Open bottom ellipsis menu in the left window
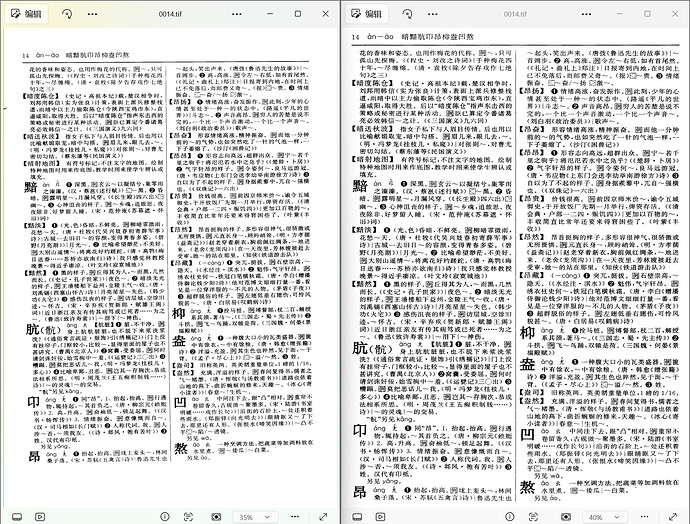 pyautogui.click(x=295, y=517)
